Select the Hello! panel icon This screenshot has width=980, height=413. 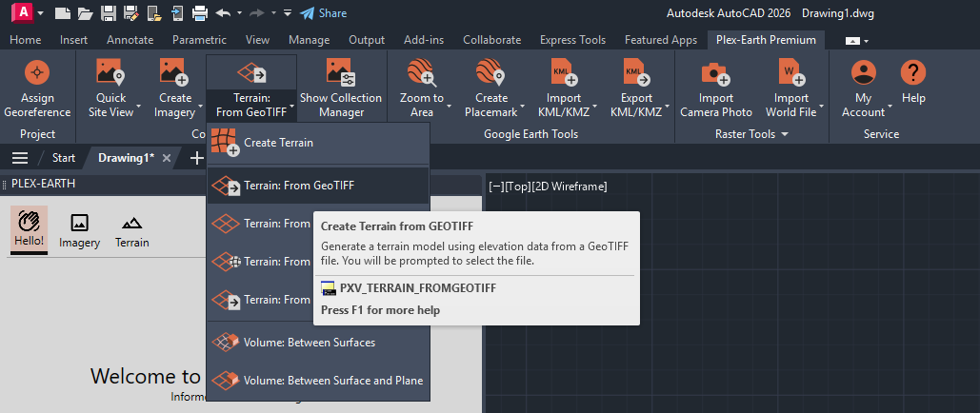pos(29,229)
